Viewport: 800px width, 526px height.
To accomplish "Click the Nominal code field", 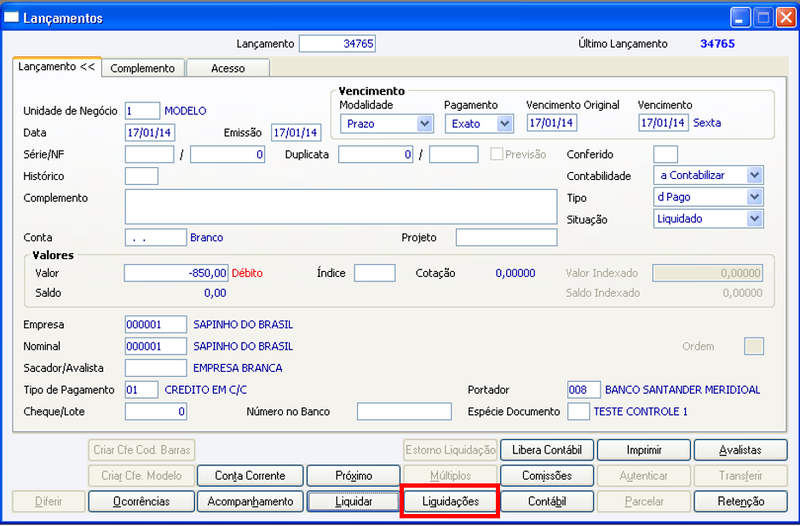I will tap(156, 346).
